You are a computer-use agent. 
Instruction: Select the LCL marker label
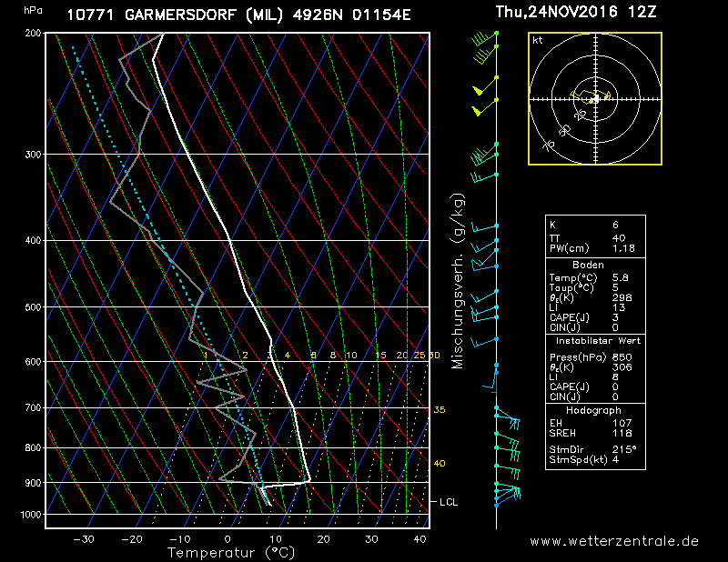coord(449,502)
